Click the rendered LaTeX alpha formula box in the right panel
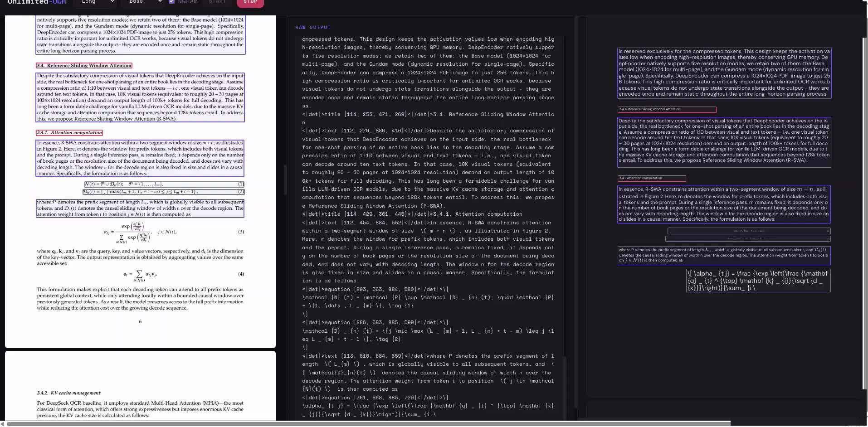This screenshot has height=427, width=868. (758, 281)
